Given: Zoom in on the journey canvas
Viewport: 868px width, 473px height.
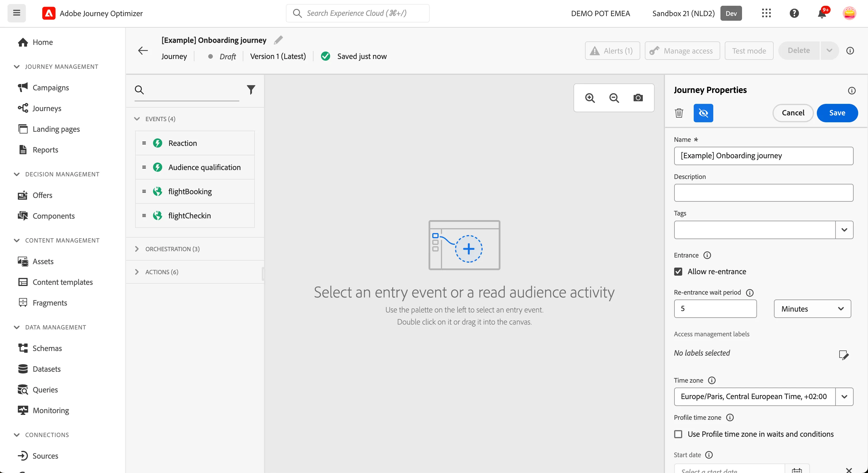Looking at the screenshot, I should point(590,98).
